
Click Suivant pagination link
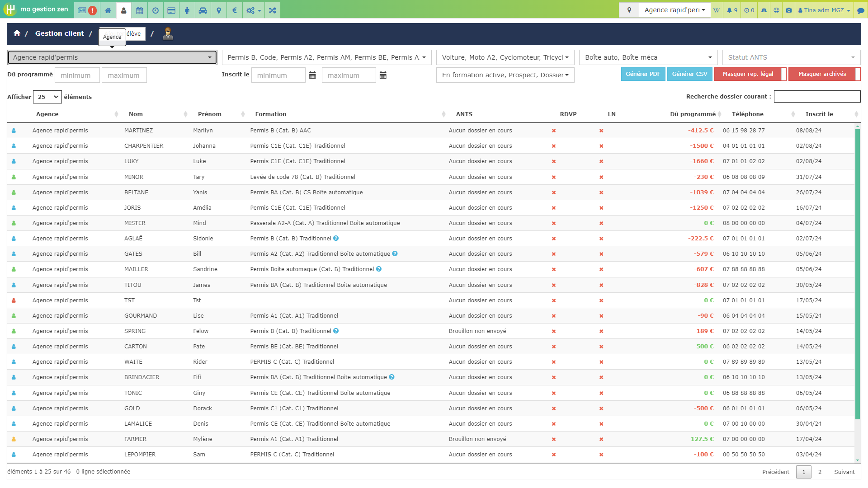pyautogui.click(x=844, y=472)
